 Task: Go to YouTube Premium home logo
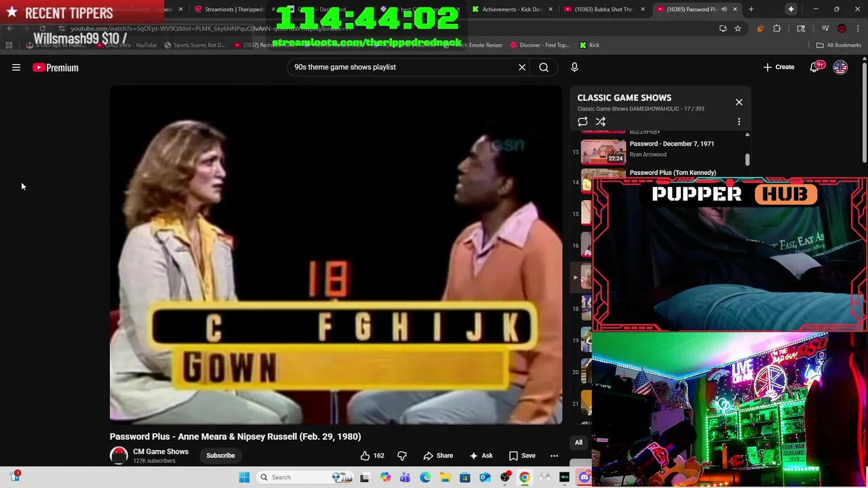pyautogui.click(x=56, y=67)
